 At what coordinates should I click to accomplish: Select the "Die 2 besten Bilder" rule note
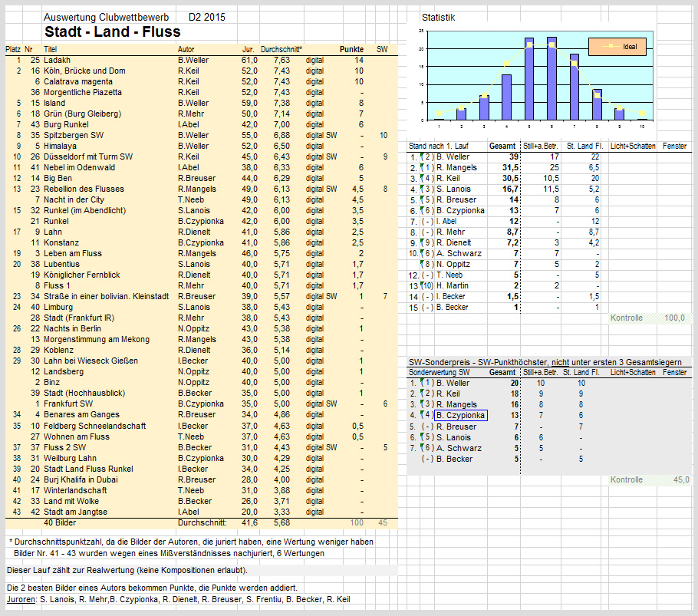[152, 588]
